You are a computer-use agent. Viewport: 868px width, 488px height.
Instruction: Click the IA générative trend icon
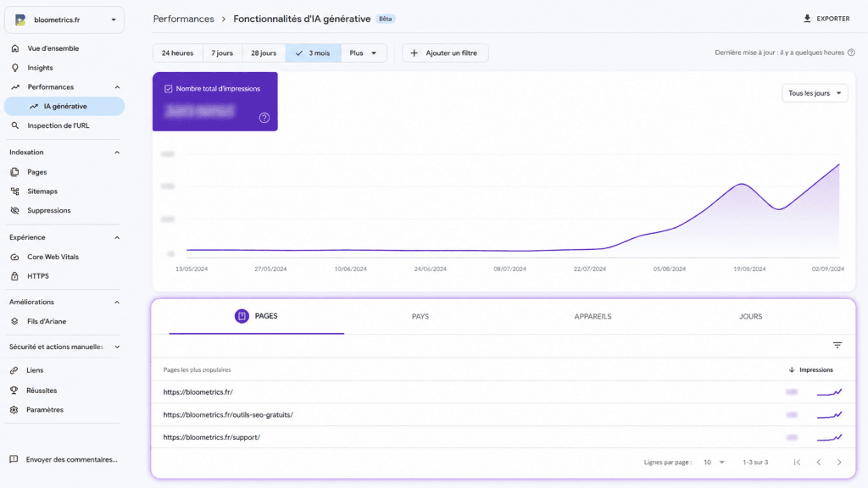pyautogui.click(x=34, y=106)
